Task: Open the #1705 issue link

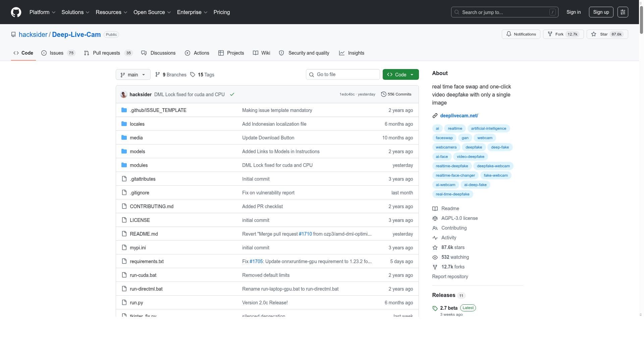Action: (256, 261)
